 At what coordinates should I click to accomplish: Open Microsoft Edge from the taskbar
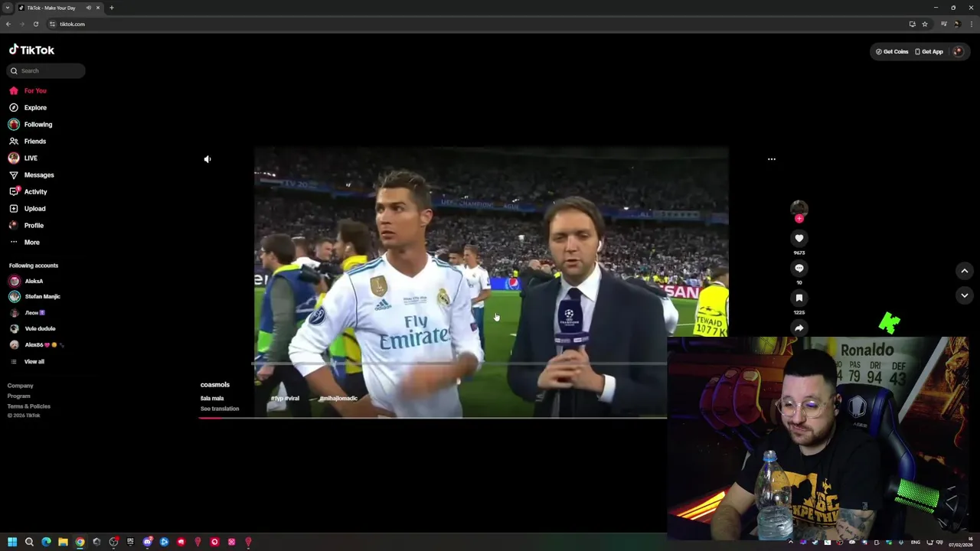click(x=46, y=542)
